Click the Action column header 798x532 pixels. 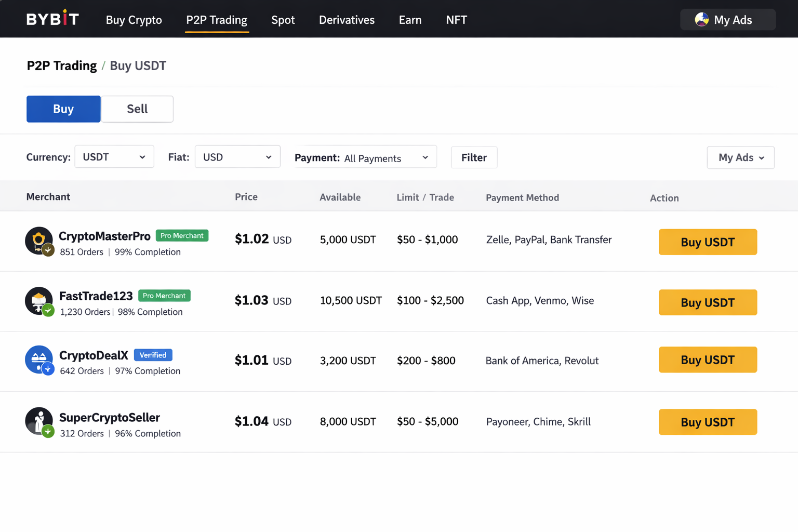(x=664, y=198)
